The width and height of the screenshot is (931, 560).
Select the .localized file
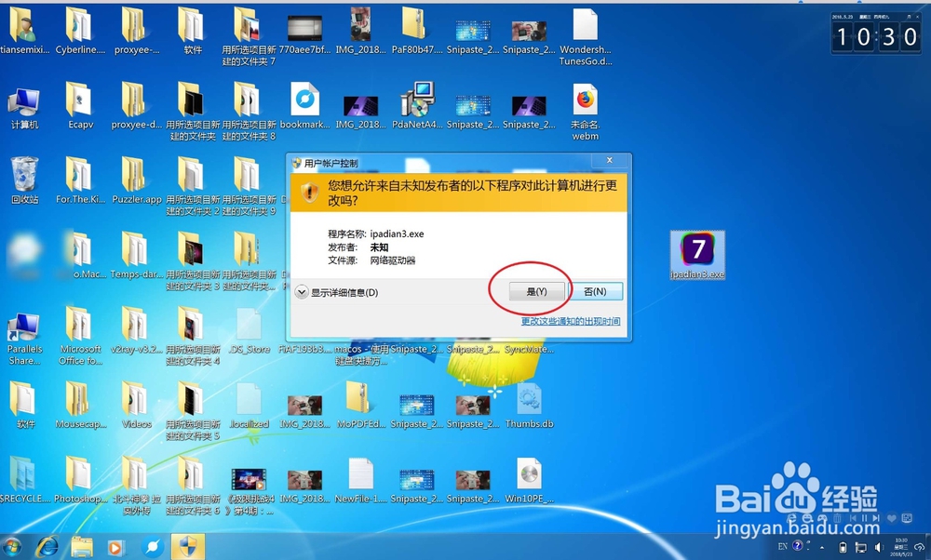(x=249, y=406)
